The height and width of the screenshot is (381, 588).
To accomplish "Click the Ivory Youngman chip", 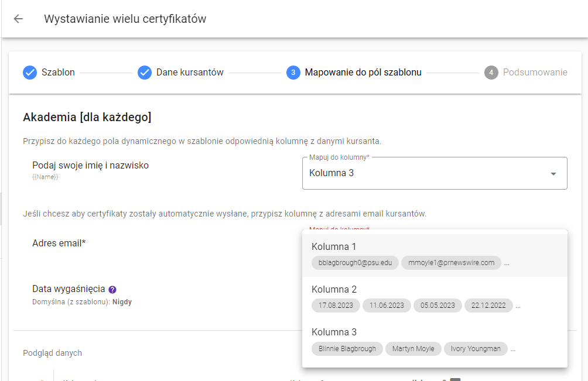I will (476, 348).
